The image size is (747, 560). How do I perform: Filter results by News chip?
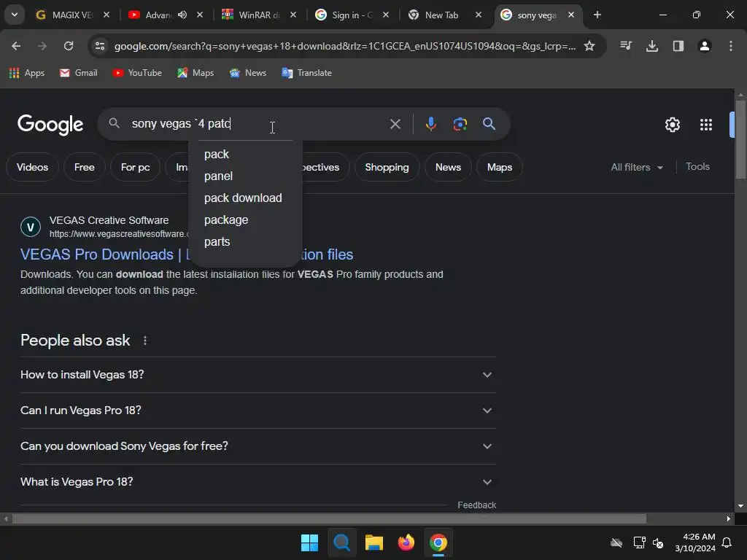(x=449, y=167)
